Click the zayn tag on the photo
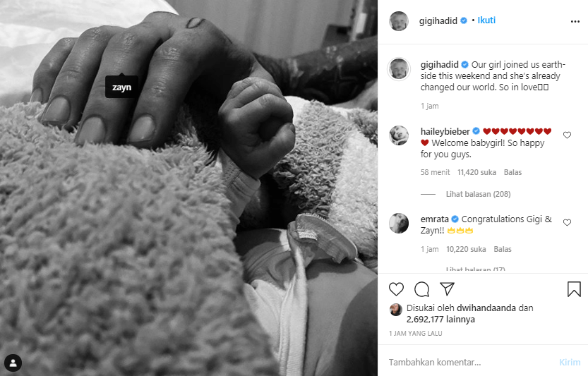The height and width of the screenshot is (376, 588). pyautogui.click(x=121, y=87)
